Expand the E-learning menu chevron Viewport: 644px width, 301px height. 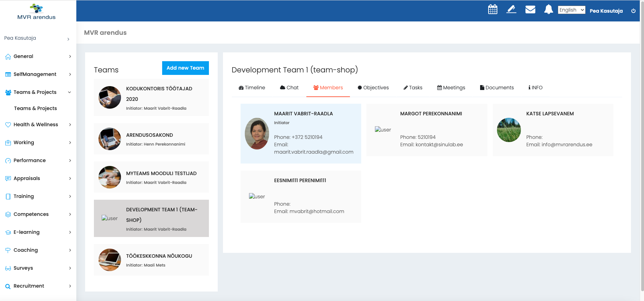[x=70, y=232]
